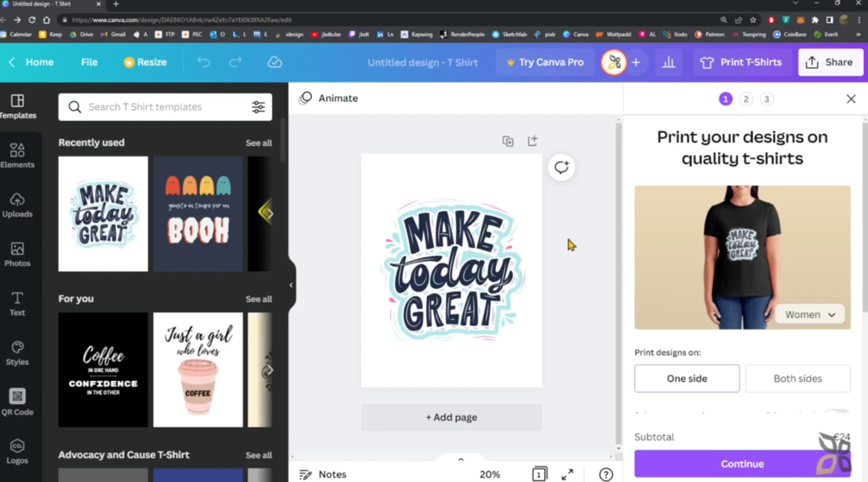Image resolution: width=868 pixels, height=482 pixels.
Task: Open the Elements sidebar panel
Action: 18,156
